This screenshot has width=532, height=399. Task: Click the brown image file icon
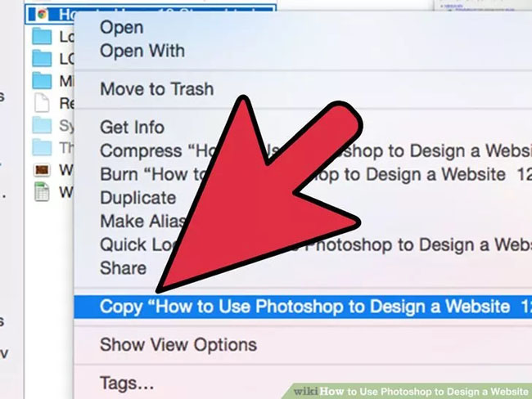[x=42, y=169]
